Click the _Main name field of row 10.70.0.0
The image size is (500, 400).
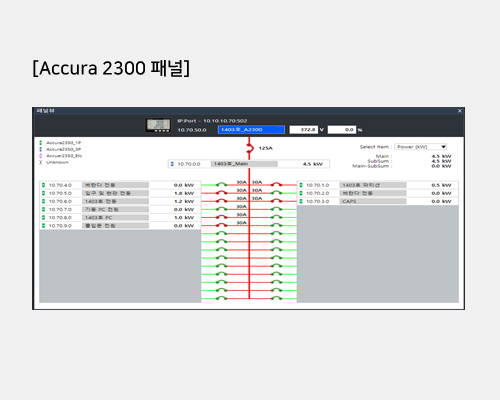point(244,164)
